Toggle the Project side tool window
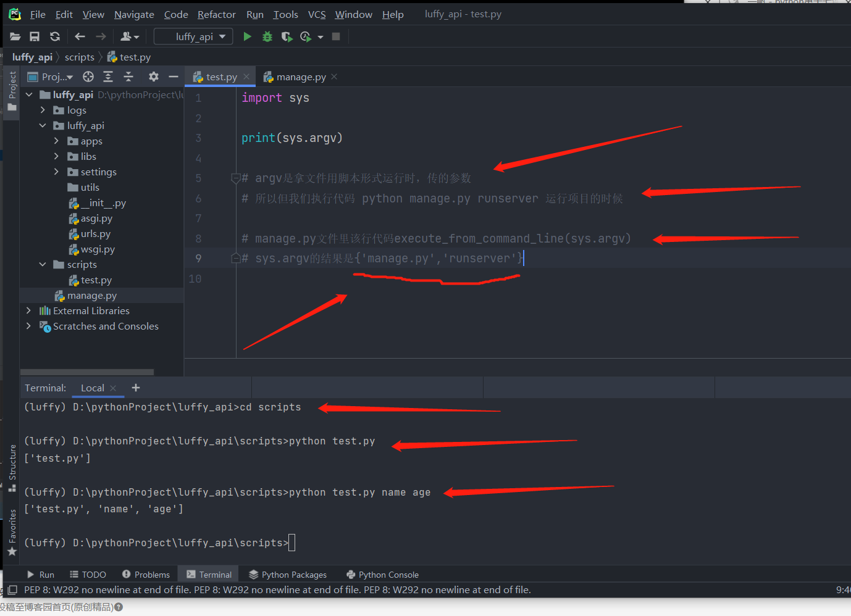Viewport: 851px width, 616px height. 12,91
